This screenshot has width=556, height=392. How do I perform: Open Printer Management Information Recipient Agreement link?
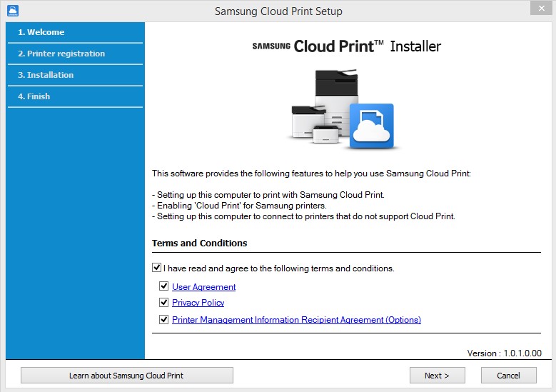pos(296,320)
